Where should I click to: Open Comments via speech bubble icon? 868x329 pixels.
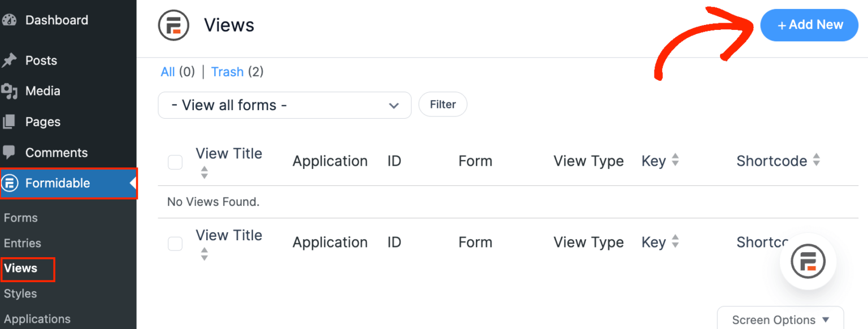click(x=10, y=152)
